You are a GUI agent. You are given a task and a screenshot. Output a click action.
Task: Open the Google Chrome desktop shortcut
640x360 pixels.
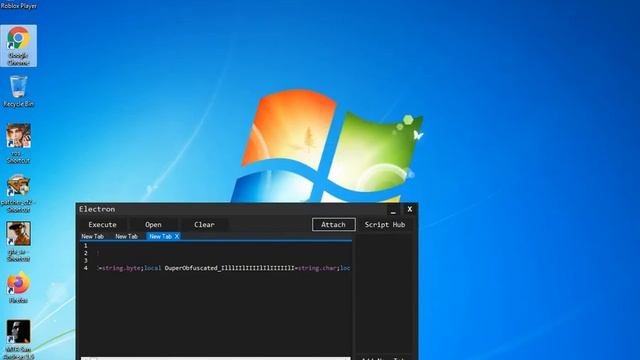tap(18, 46)
